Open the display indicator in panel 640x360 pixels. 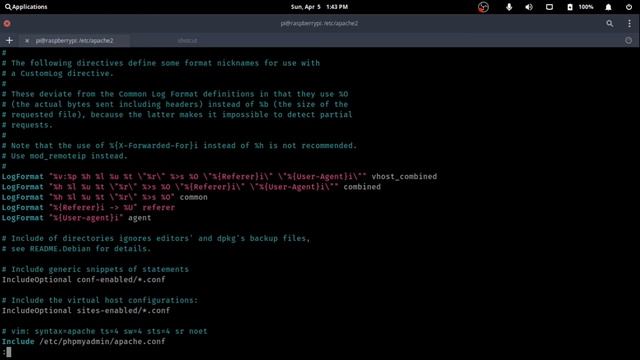click(549, 7)
